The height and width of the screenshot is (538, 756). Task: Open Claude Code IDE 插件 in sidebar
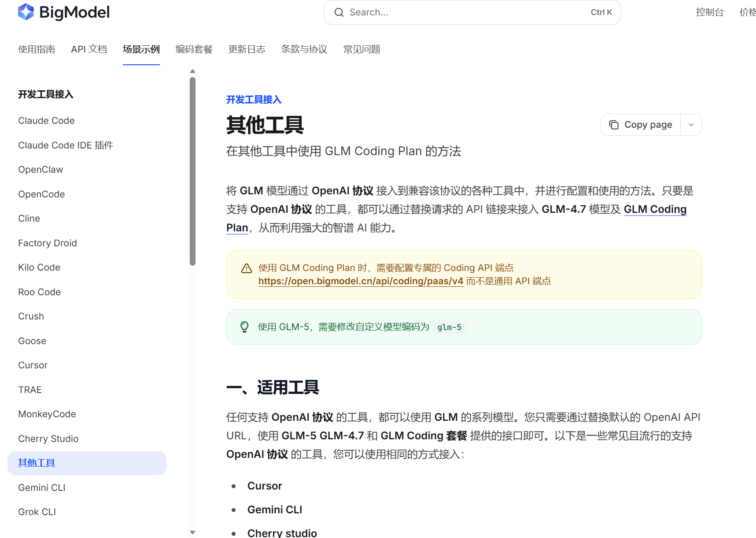coord(66,145)
